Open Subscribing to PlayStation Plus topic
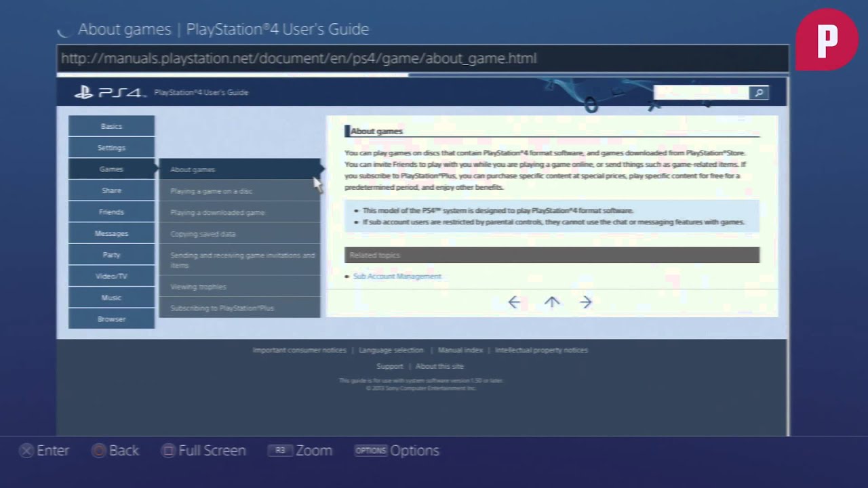Screen dimensions: 868x488 (x=239, y=308)
